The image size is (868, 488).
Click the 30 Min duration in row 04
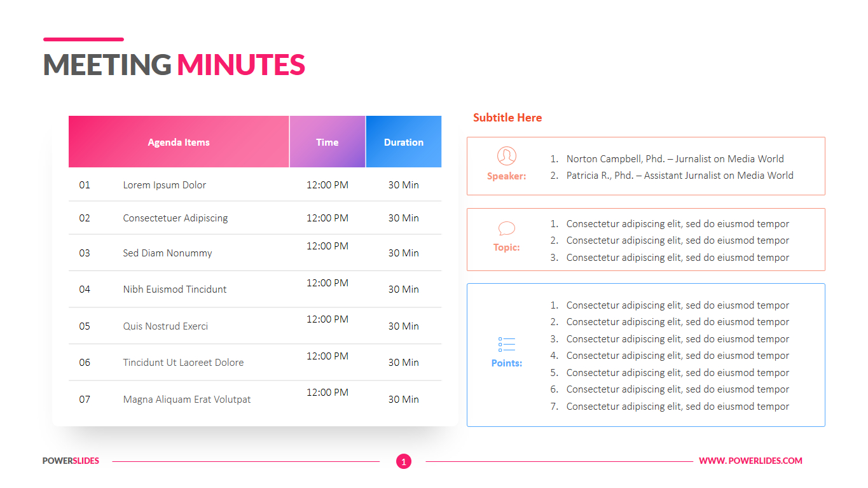click(404, 289)
